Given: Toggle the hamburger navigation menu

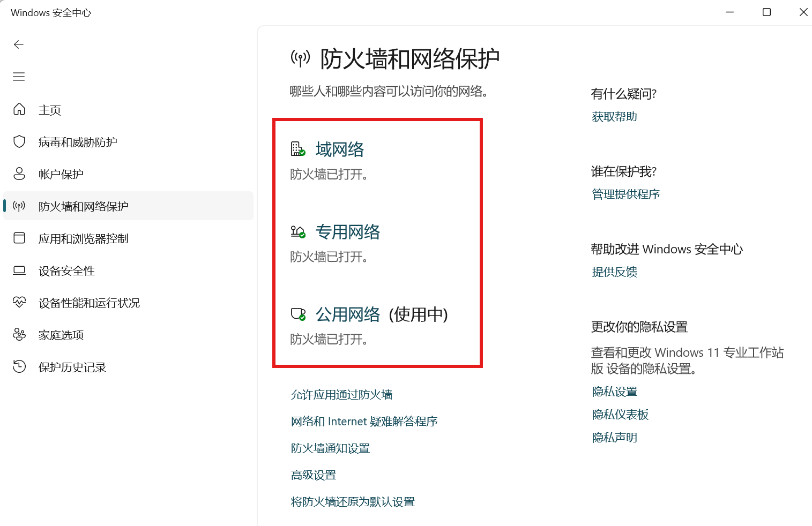Looking at the screenshot, I should (x=19, y=77).
